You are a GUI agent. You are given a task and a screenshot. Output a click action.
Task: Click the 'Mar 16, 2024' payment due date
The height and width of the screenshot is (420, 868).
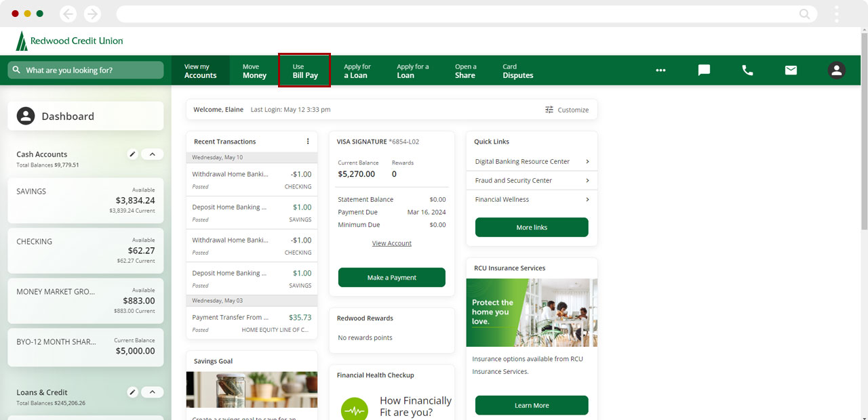427,212
